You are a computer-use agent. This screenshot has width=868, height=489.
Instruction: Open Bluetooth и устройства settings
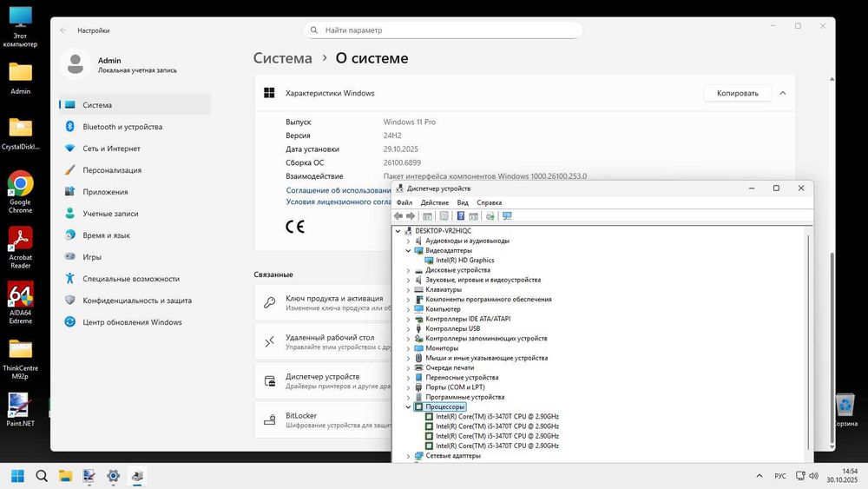[135, 127]
